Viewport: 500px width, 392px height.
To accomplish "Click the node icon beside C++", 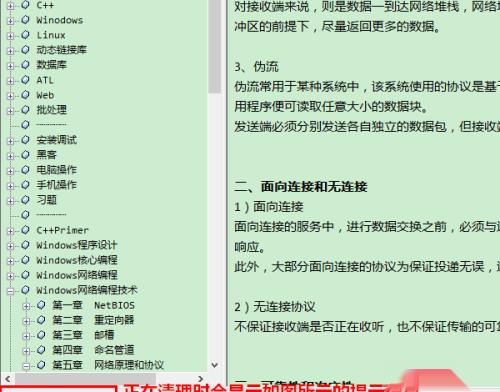I will tap(25, 4).
